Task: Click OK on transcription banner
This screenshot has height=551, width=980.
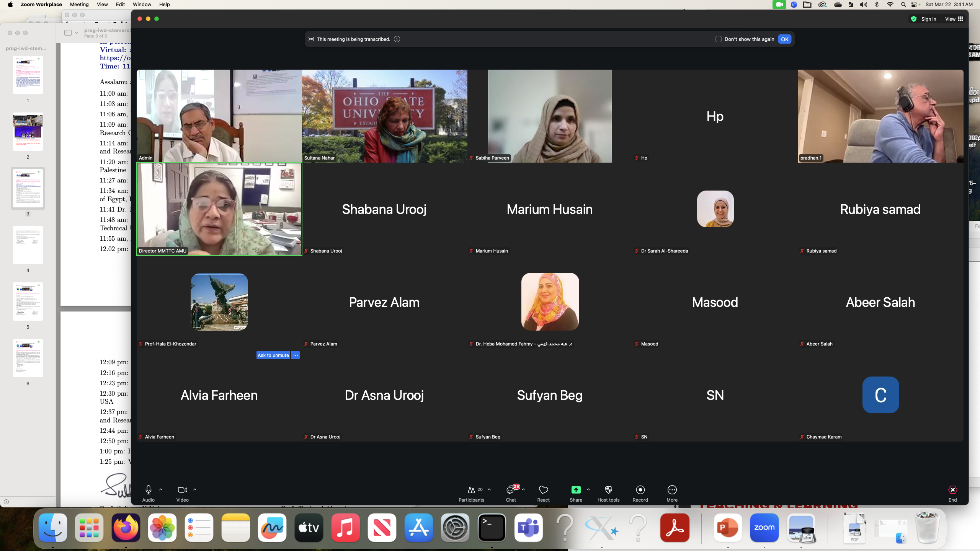Action: coord(784,39)
